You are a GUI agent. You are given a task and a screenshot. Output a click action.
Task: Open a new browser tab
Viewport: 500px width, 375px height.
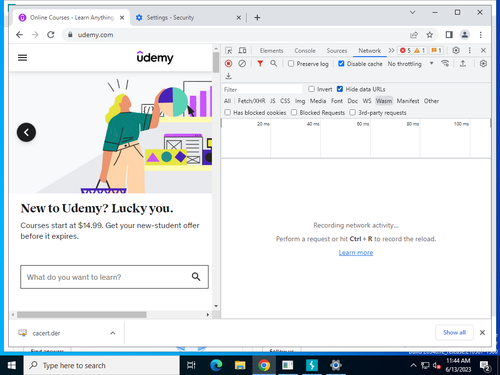[x=257, y=17]
